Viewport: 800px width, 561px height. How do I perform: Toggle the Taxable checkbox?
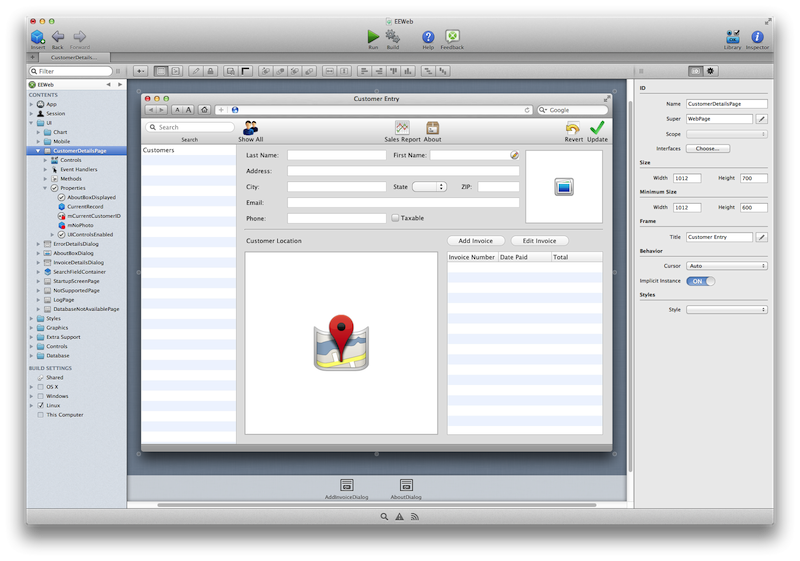point(395,218)
